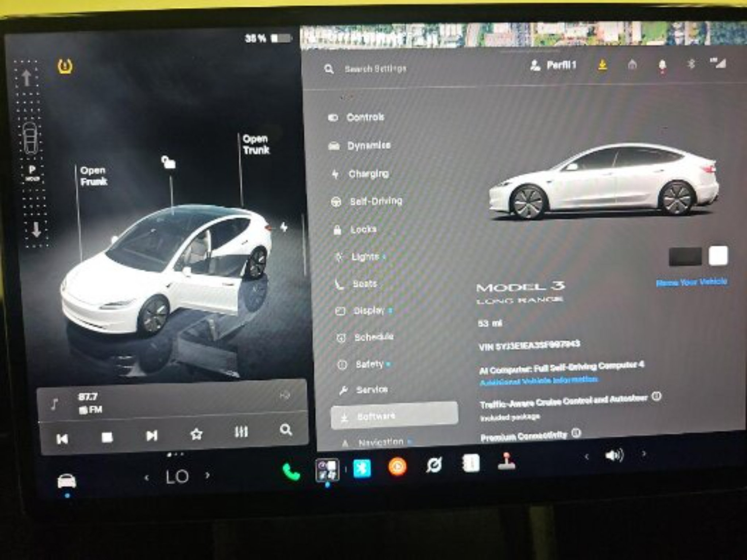
Task: Select the Software menu item
Action: [x=394, y=415]
